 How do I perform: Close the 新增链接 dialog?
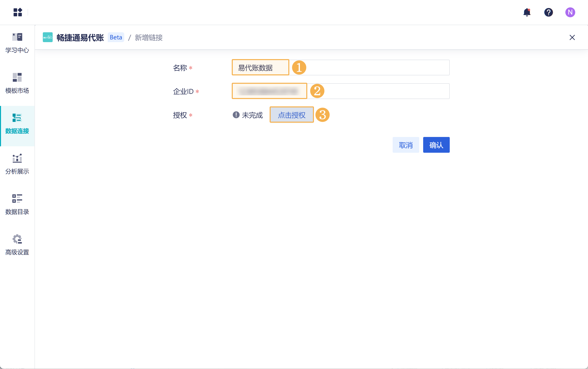pos(572,37)
